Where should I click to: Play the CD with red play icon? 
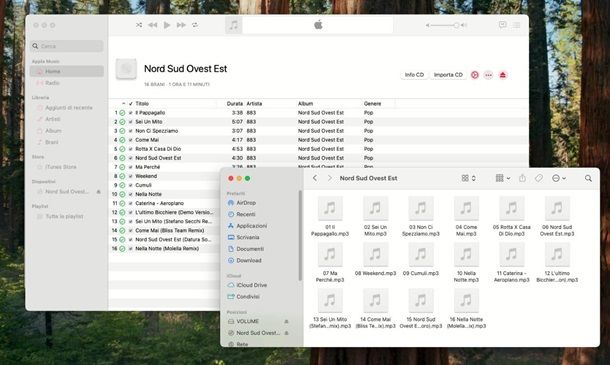(475, 75)
